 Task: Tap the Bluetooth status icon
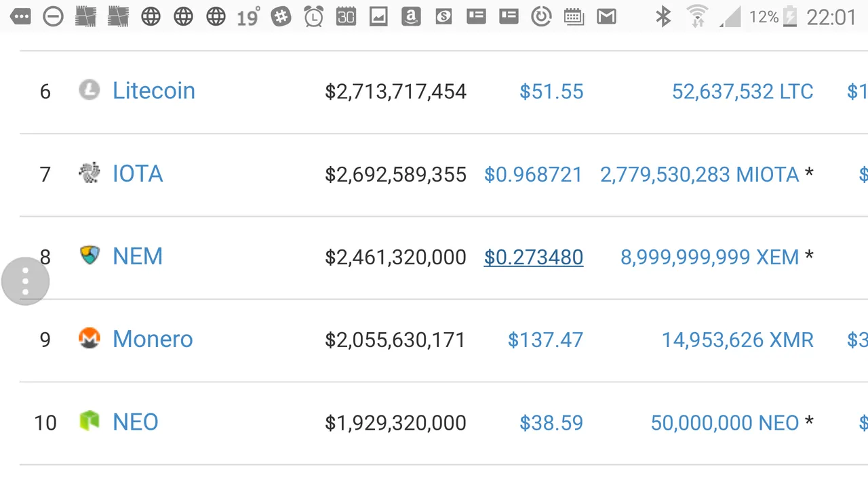pyautogui.click(x=663, y=16)
